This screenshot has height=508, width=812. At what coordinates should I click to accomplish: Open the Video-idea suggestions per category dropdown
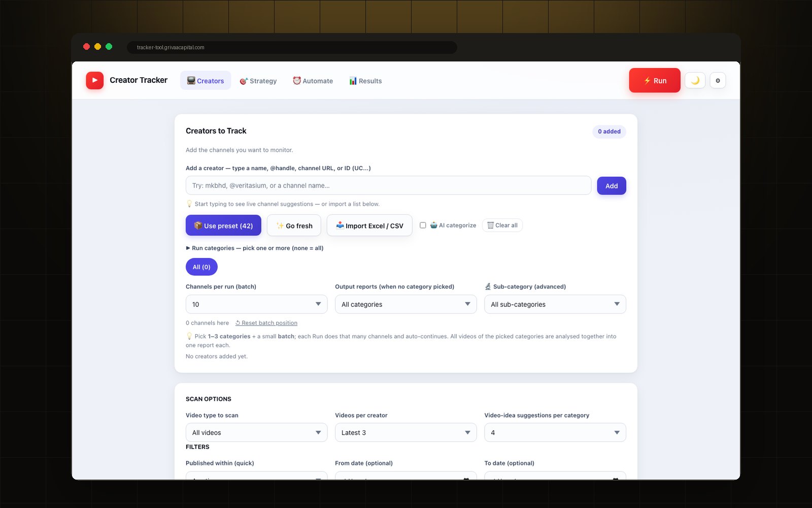(555, 432)
